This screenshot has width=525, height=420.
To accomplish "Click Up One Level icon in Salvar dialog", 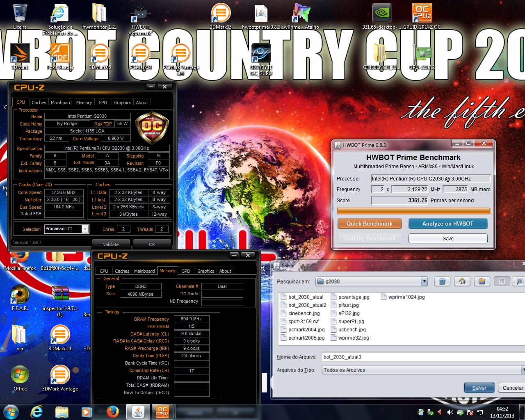I will coord(442,281).
